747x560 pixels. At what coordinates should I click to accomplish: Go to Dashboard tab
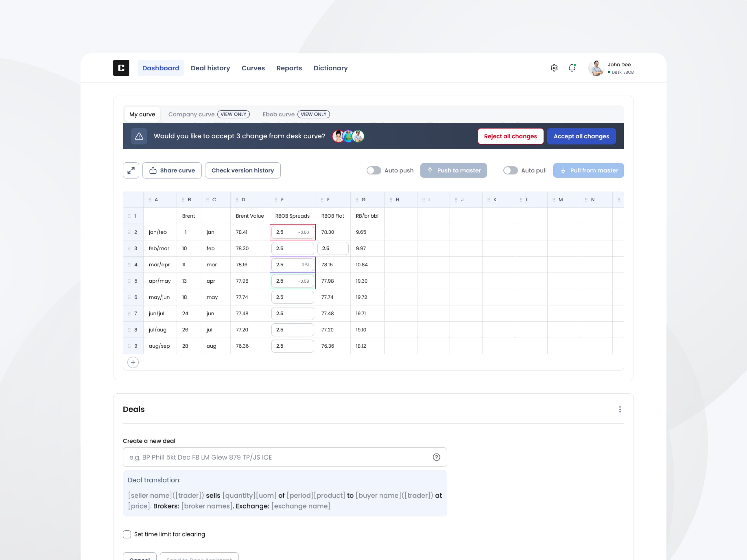[x=161, y=68]
